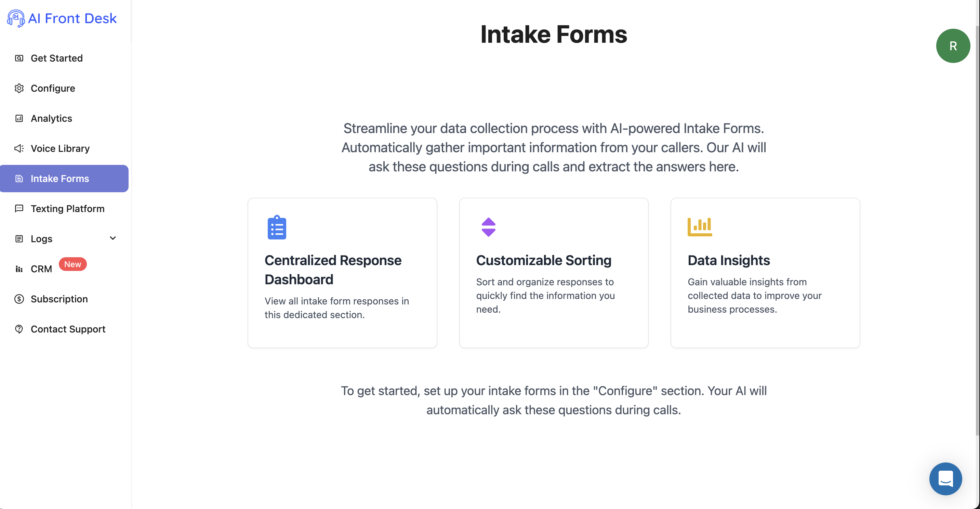Open Texting Platform from sidebar
The width and height of the screenshot is (980, 509).
(x=68, y=209)
